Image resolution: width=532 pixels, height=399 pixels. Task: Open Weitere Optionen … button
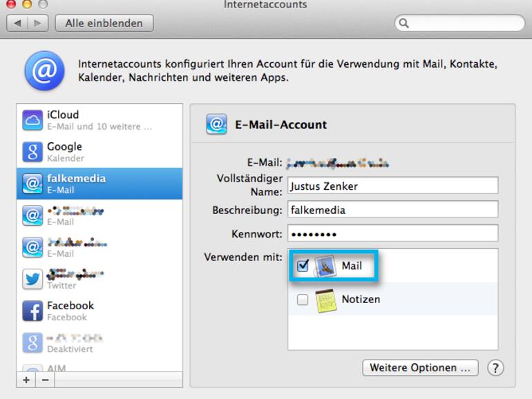point(420,368)
